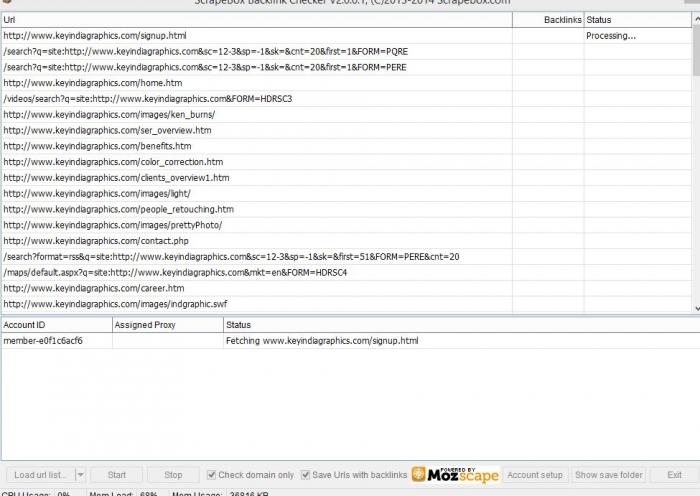Click the Account ID column header

(56, 325)
